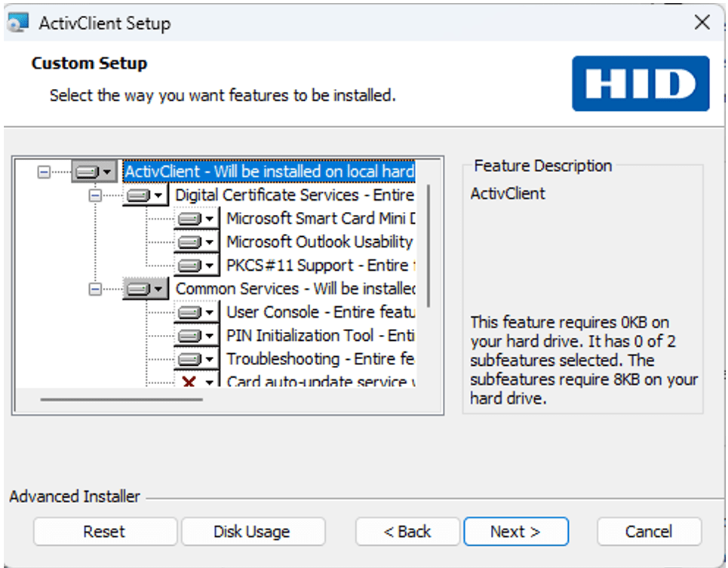Image resolution: width=728 pixels, height=568 pixels.
Task: Select PIN Initialization Tool row
Action: tap(321, 336)
